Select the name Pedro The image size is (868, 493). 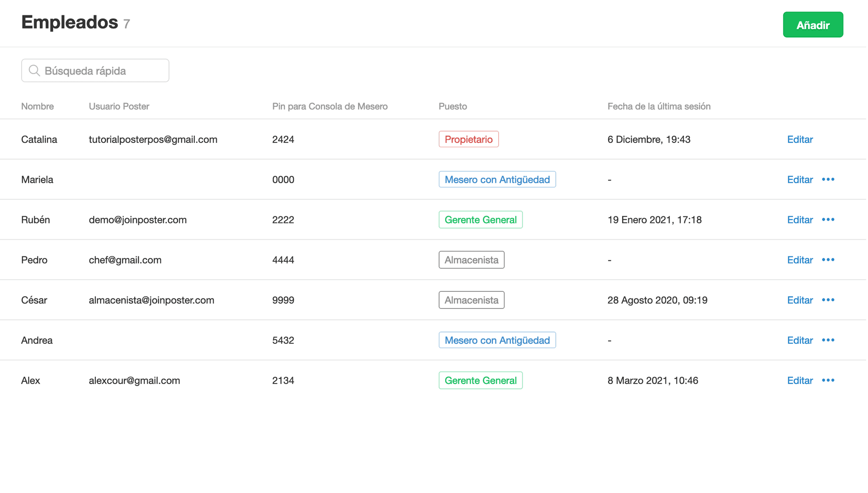click(x=34, y=260)
